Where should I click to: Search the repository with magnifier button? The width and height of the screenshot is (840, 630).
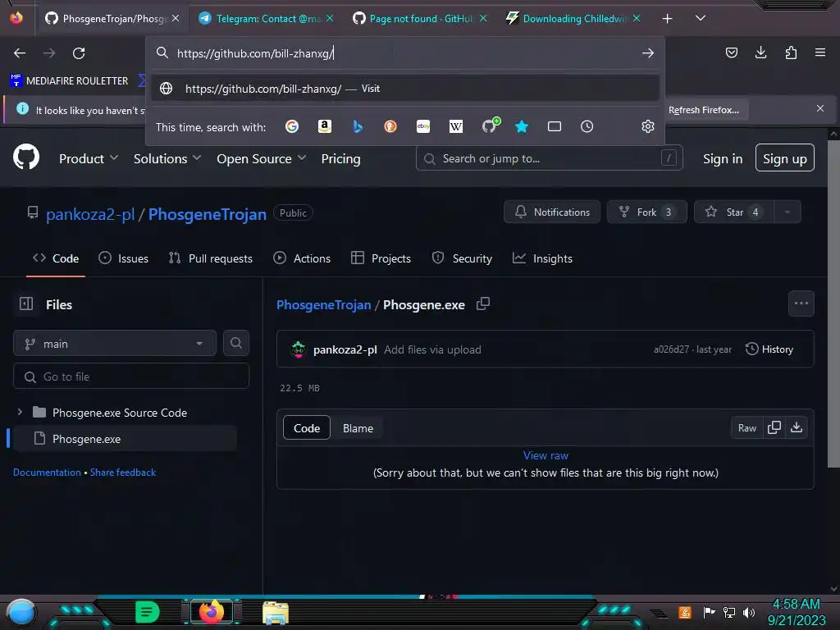(236, 344)
